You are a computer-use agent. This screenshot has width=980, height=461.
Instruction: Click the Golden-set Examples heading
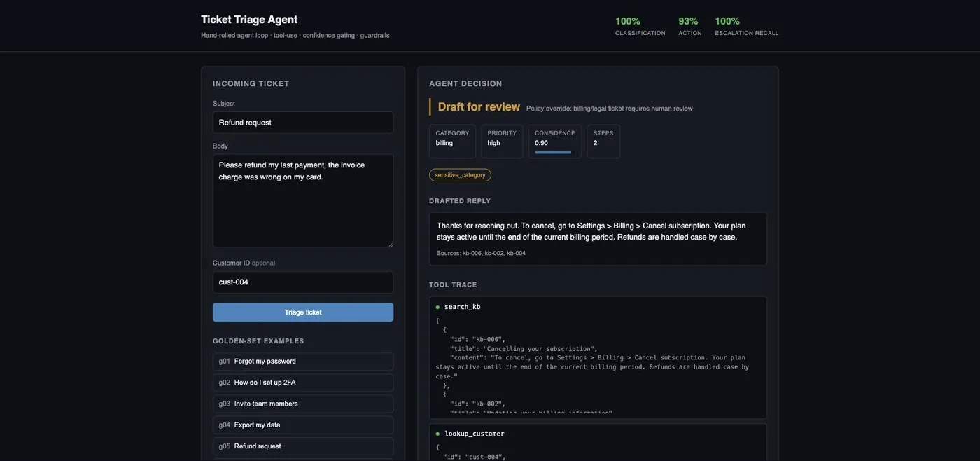point(258,341)
